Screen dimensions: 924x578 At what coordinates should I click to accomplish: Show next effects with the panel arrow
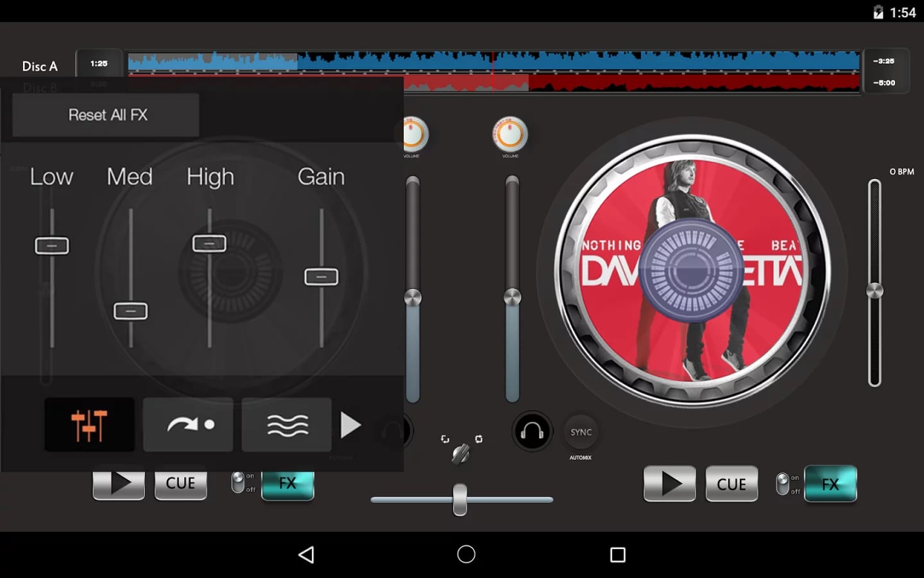[350, 425]
